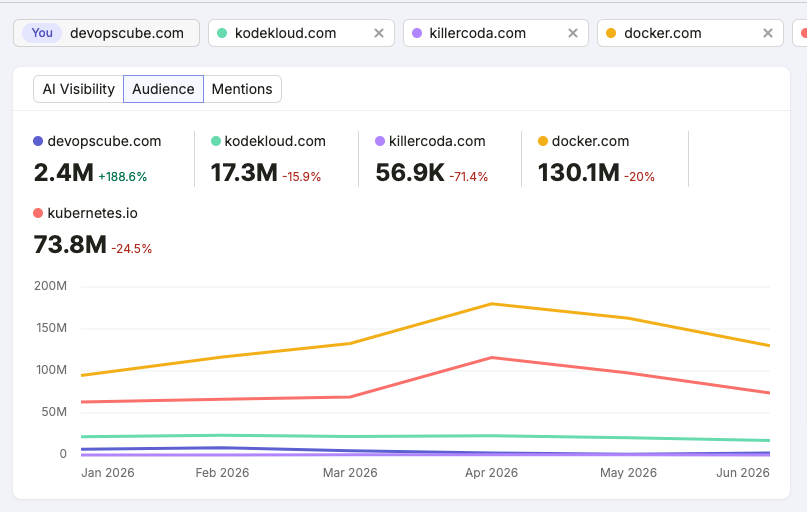Remove killercoda.com competitor chip
Screen dimensions: 807x512
click(x=573, y=33)
